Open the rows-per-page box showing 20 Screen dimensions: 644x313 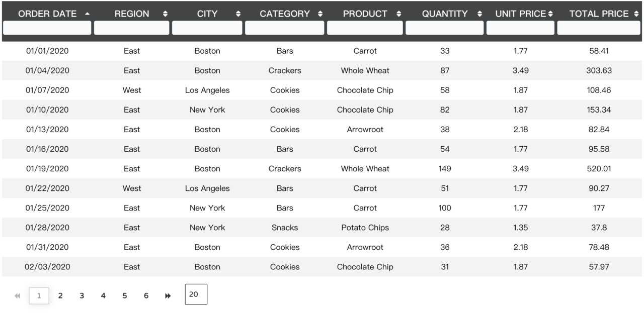tap(196, 294)
